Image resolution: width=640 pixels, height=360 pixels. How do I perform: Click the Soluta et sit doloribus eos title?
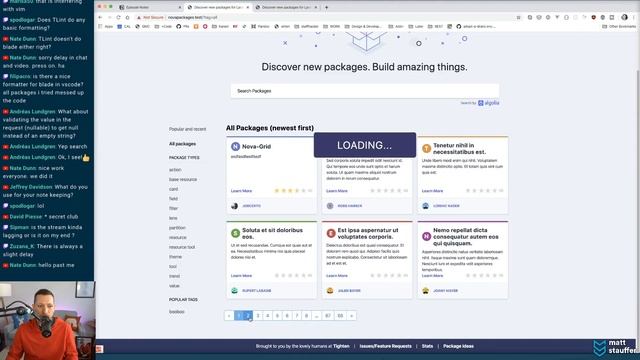[272, 233]
